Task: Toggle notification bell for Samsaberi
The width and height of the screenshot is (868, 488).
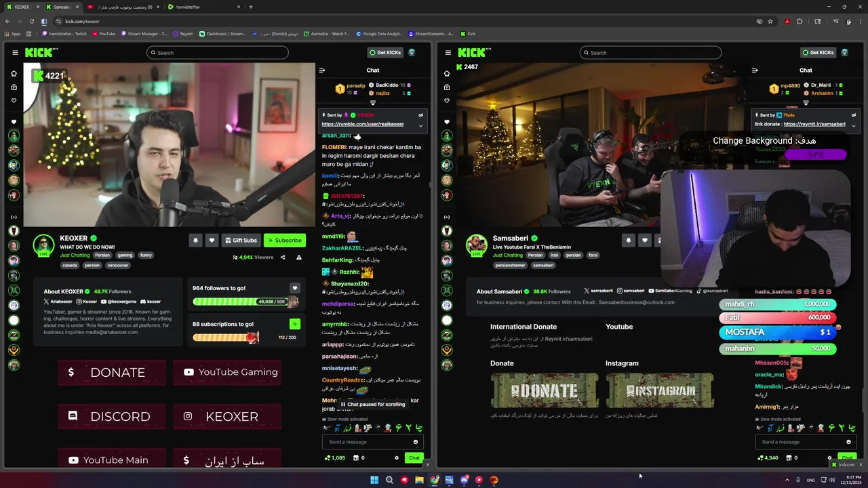Action: click(628, 240)
